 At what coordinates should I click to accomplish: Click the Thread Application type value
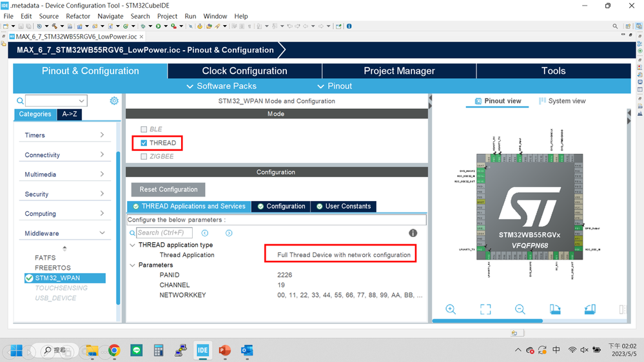344,255
